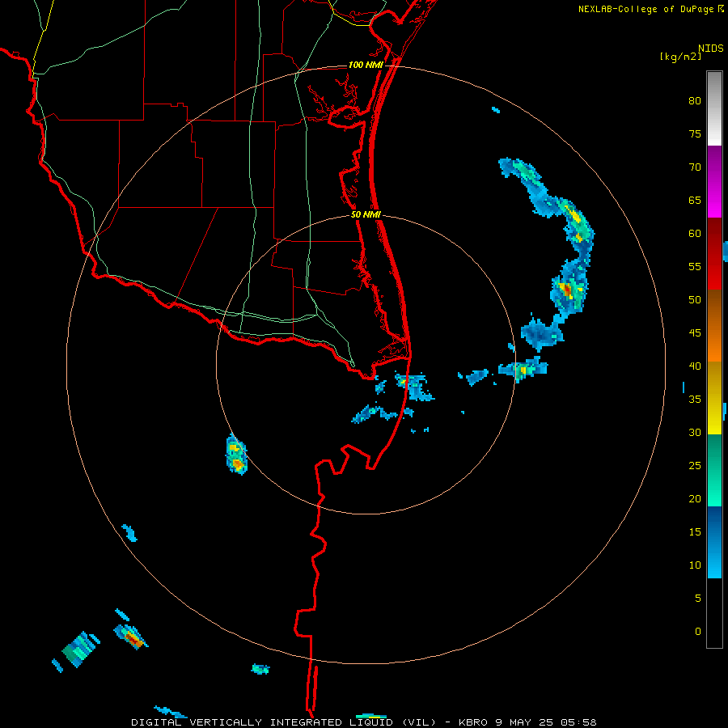Click the 5 value on color scale

pyautogui.click(x=698, y=598)
